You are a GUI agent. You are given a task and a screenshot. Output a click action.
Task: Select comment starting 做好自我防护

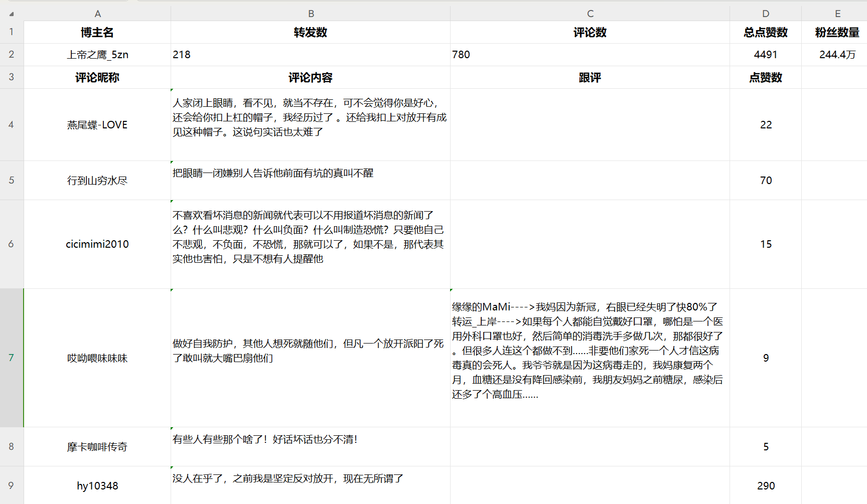click(311, 358)
